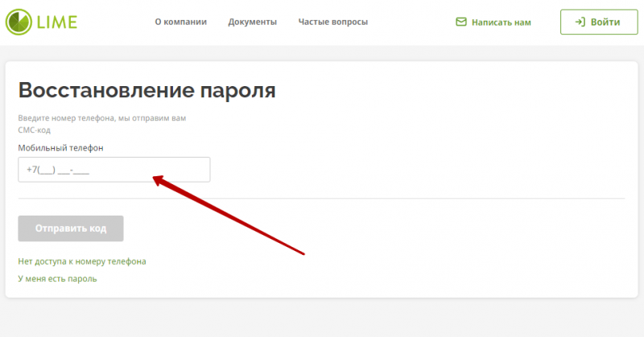
Task: Click the envelope icon beside Написать нам
Action: [x=461, y=23]
